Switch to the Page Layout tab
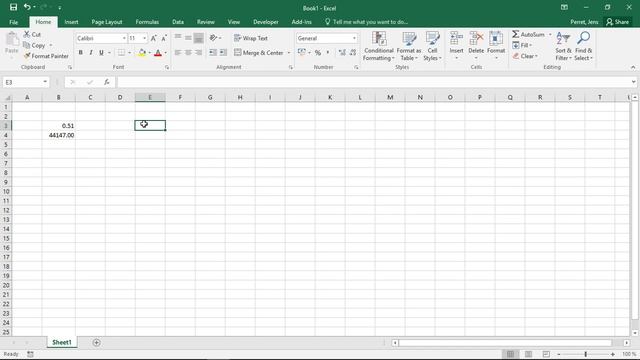The width and height of the screenshot is (640, 360). 107,22
